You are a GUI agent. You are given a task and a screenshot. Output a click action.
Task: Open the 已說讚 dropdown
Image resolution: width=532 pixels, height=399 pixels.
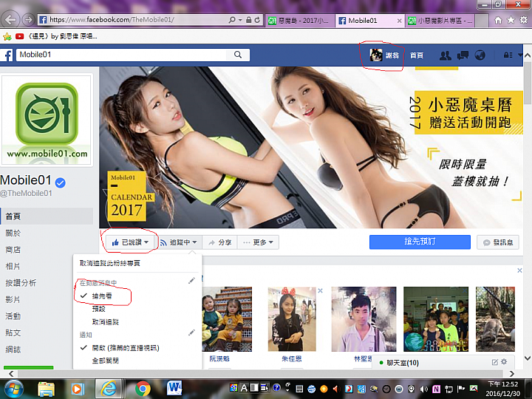coord(130,242)
